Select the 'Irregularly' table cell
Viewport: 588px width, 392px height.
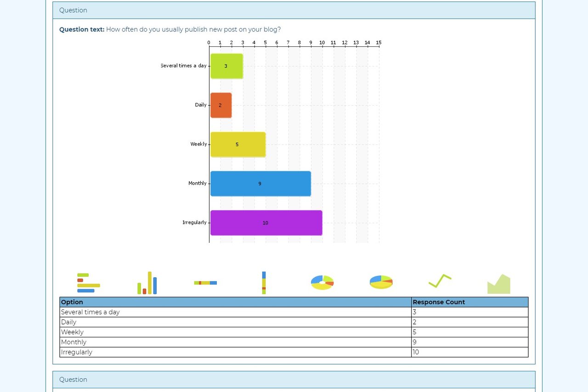coord(236,353)
